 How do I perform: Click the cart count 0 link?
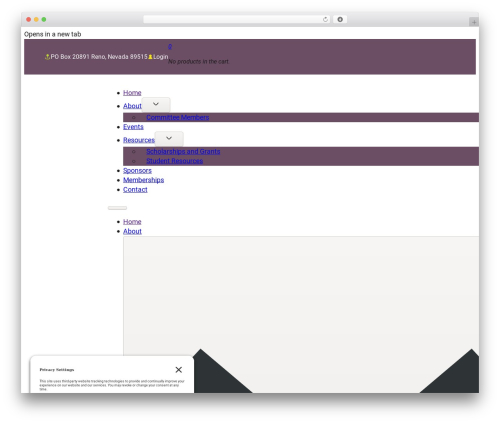click(x=170, y=47)
